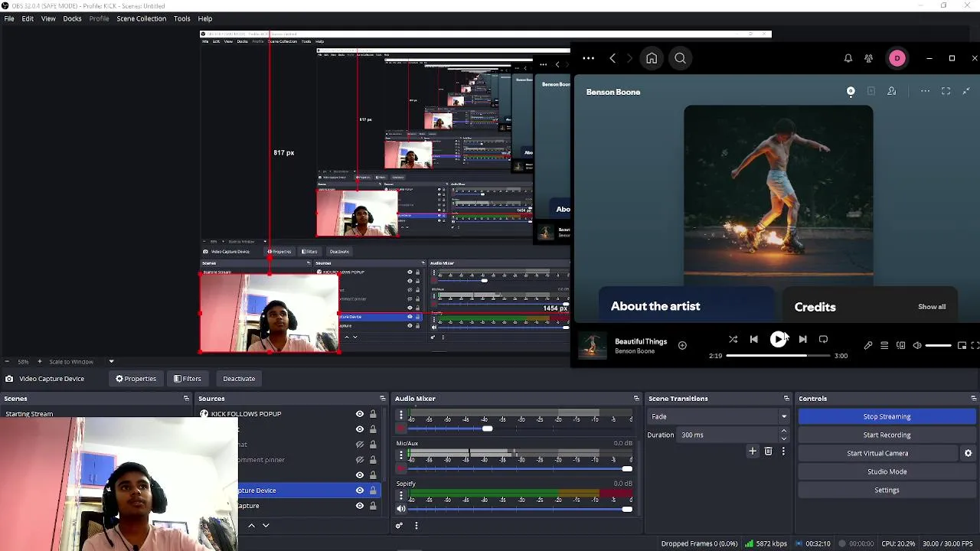
Task: Open the Tools menu
Action: tap(182, 18)
